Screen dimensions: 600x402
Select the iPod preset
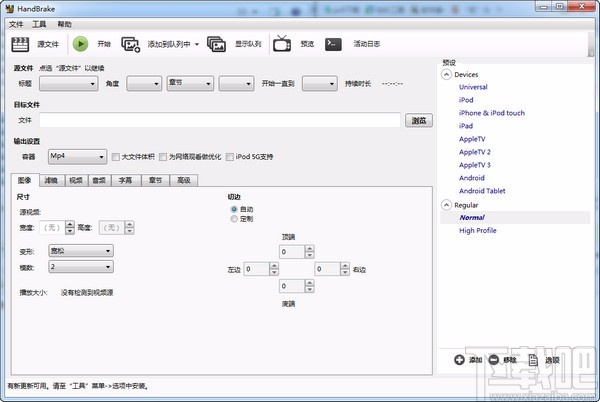pos(466,100)
